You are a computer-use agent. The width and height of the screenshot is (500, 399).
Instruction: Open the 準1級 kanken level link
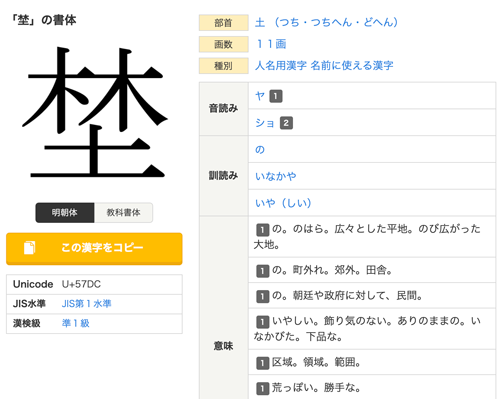pyautogui.click(x=76, y=323)
